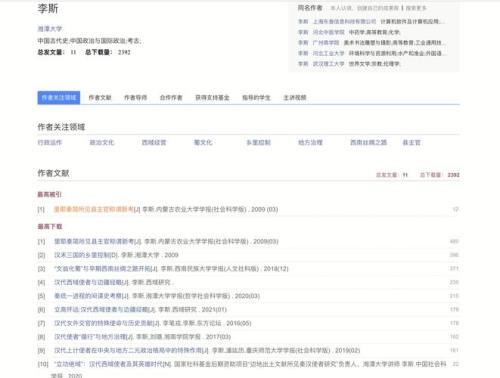Open the 蜀文化 focus area
This screenshot has height=378, width=500.
click(x=203, y=143)
